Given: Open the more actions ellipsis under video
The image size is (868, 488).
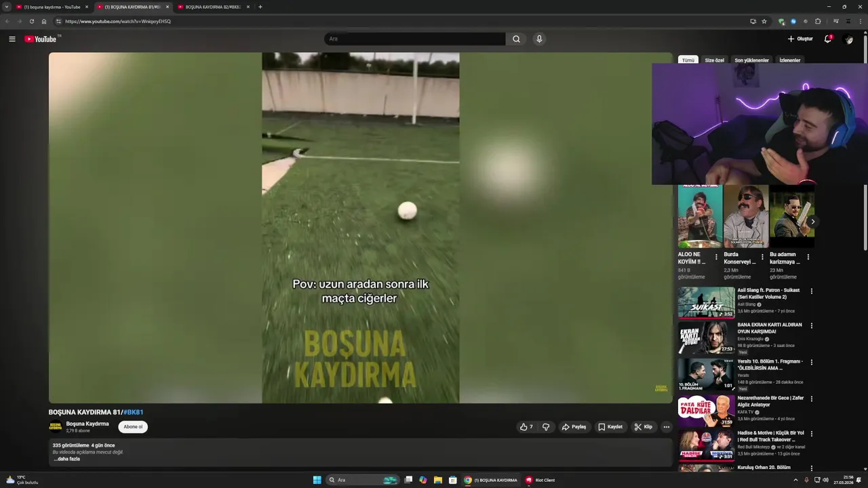Looking at the screenshot, I should tap(666, 427).
